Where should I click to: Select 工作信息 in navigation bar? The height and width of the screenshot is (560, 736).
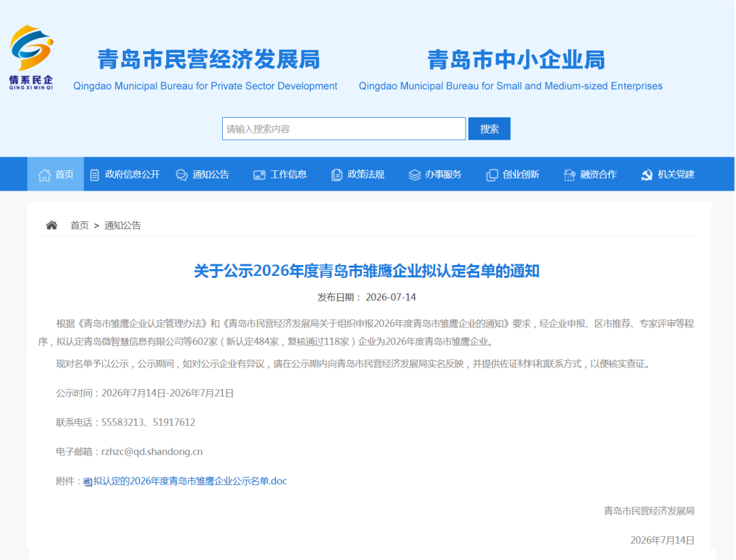tap(280, 174)
